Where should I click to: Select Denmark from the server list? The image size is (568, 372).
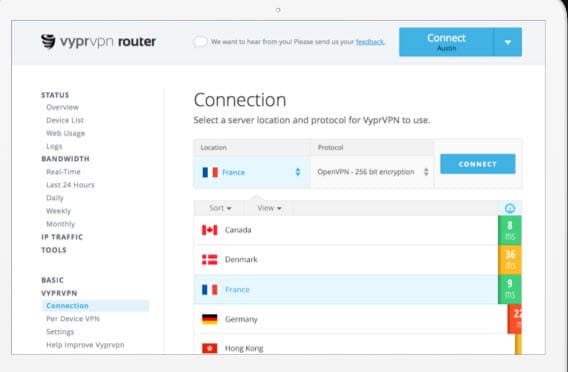point(346,260)
